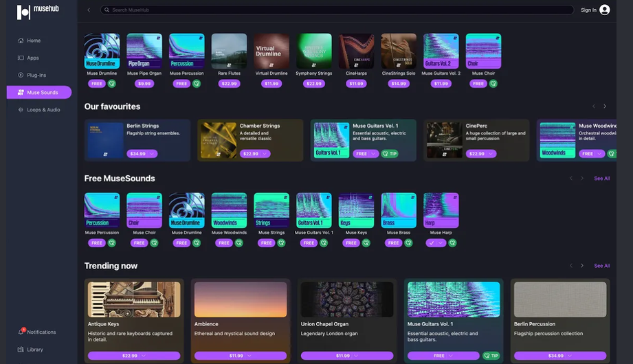Open the Home section in sidebar
This screenshot has height=364, width=633.
(x=29, y=41)
